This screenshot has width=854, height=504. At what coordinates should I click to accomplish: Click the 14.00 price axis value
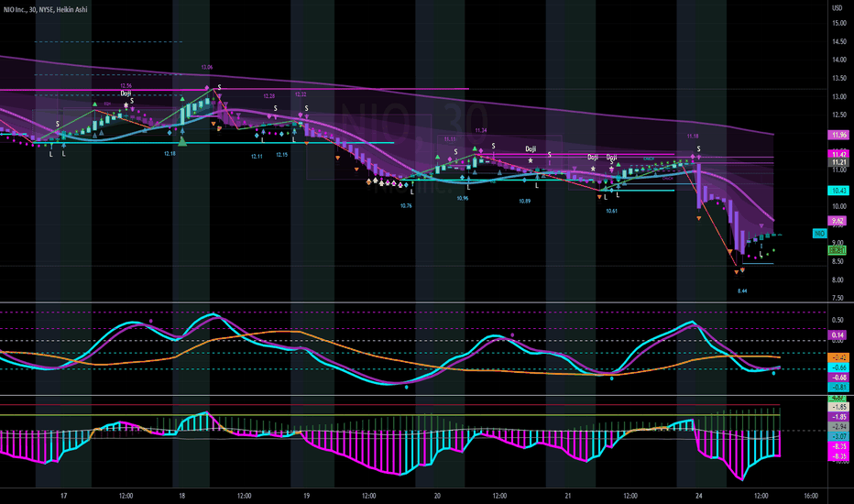click(839, 60)
